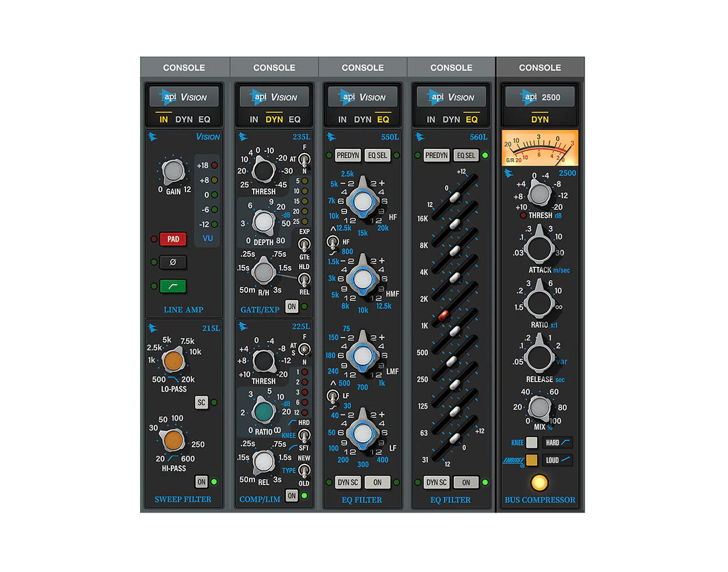Flip the AT F/S/N switch on 225L
This screenshot has height=572, width=728.
click(x=304, y=350)
